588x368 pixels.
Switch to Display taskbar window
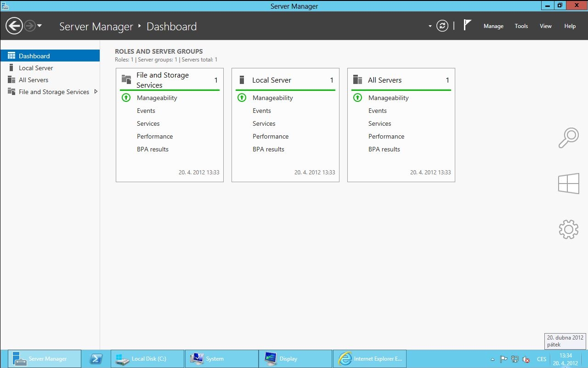click(x=296, y=359)
